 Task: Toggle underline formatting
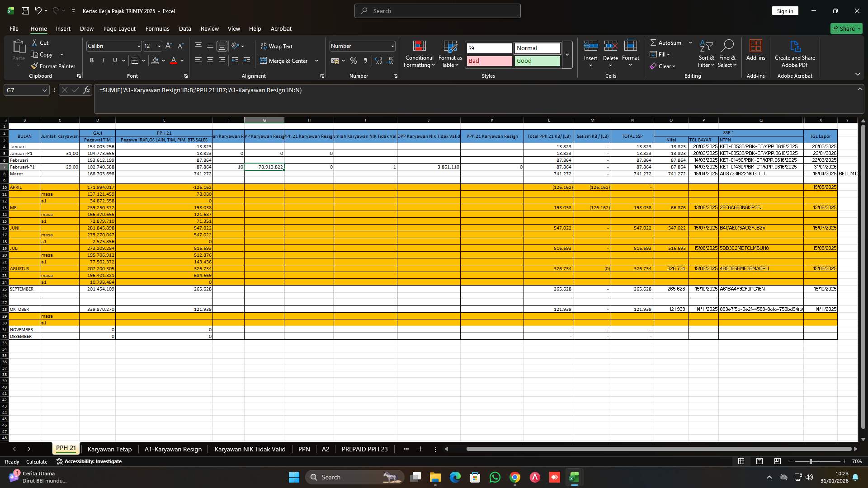click(114, 60)
